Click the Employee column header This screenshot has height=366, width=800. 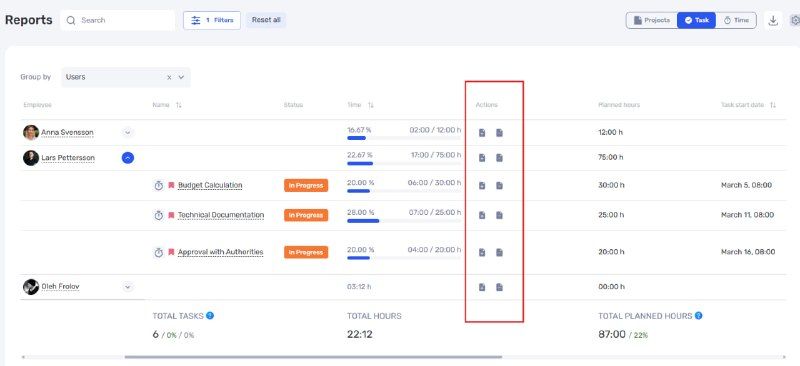pos(38,105)
